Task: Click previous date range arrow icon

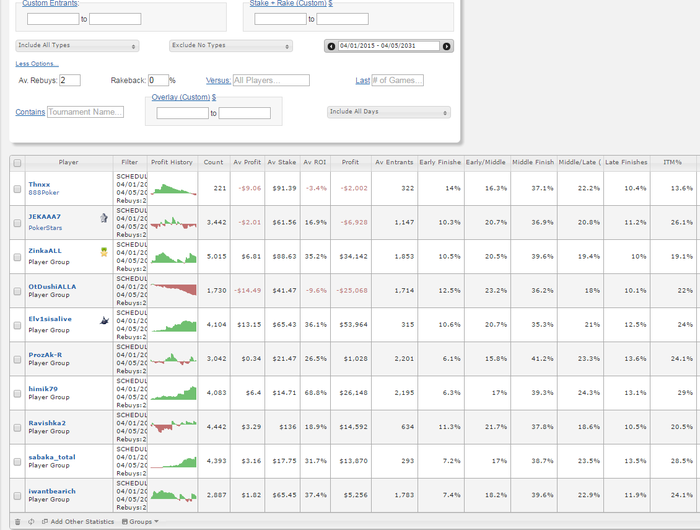Action: [x=331, y=46]
